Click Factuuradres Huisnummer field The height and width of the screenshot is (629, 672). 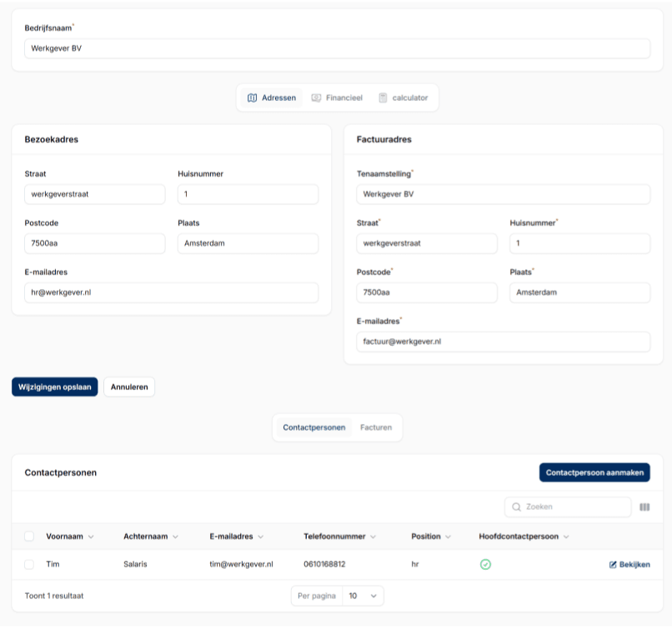click(579, 243)
